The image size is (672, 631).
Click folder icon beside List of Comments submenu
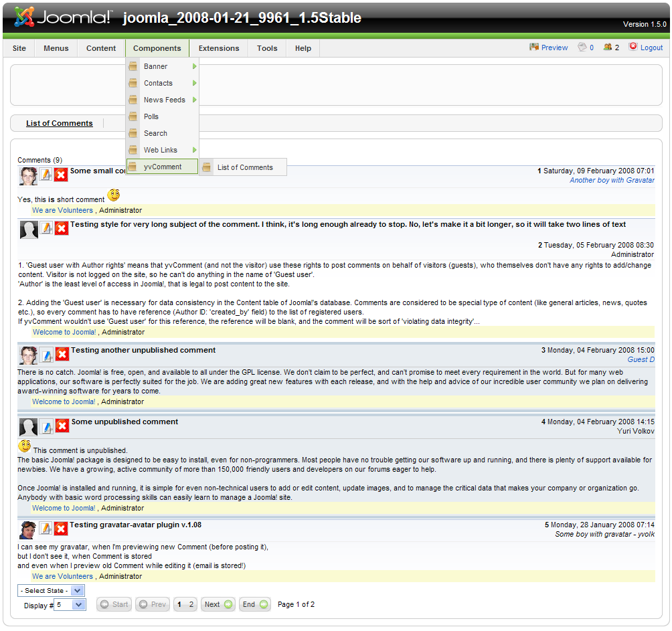coord(207,167)
